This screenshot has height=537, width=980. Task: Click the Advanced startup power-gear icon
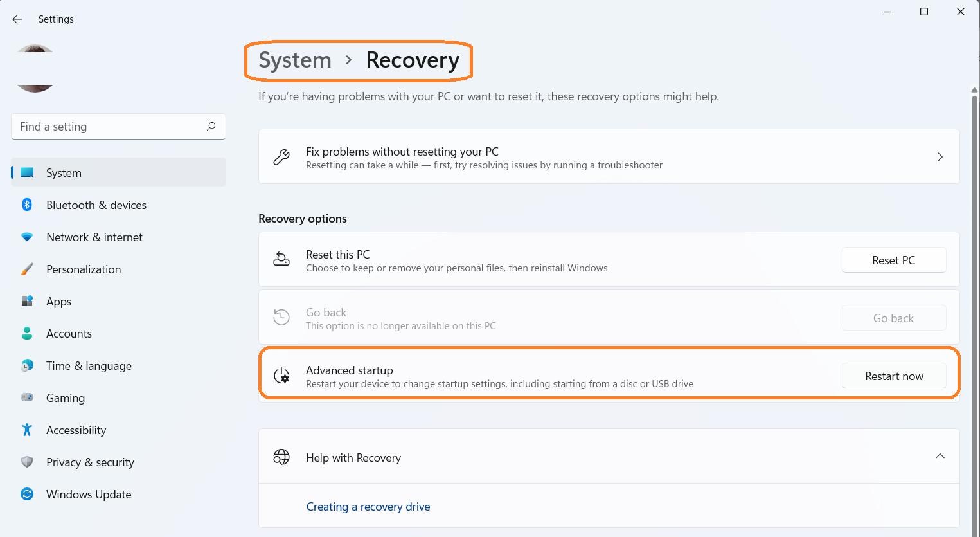(281, 376)
